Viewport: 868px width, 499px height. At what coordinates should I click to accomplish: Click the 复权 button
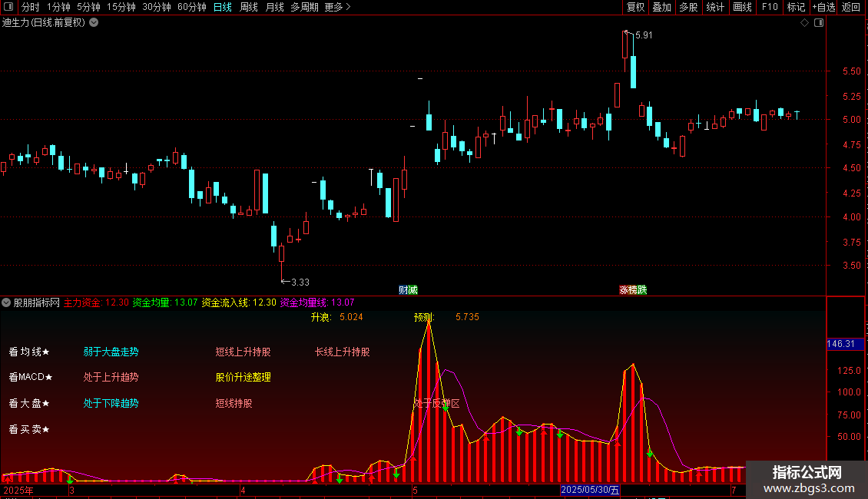635,7
